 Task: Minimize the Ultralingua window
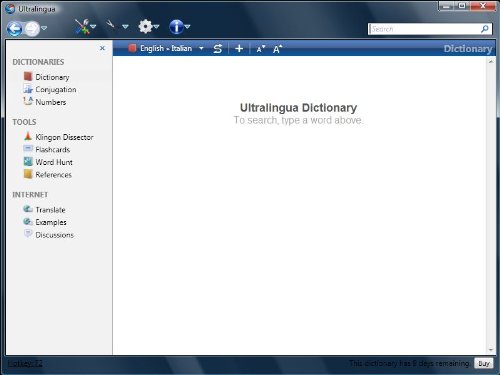pos(446,6)
